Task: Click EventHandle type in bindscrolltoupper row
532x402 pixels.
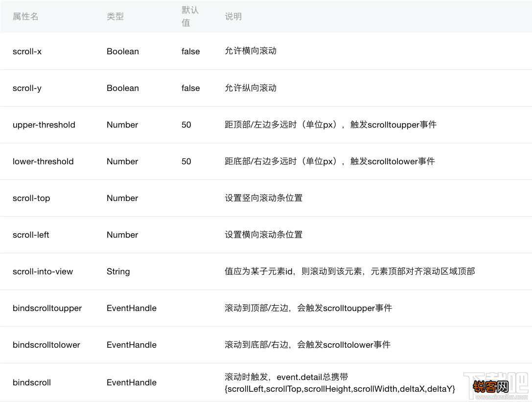Action: pyautogui.click(x=132, y=308)
